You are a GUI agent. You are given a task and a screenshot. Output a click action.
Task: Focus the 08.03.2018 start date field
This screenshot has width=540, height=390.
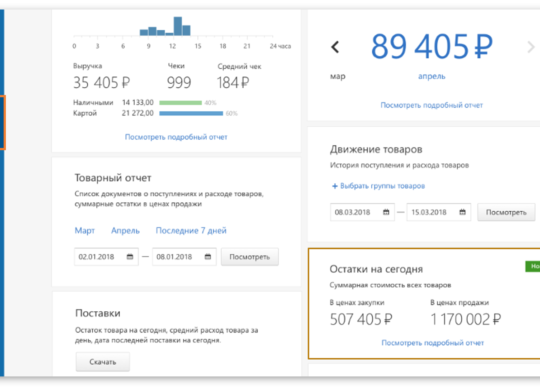point(362,212)
